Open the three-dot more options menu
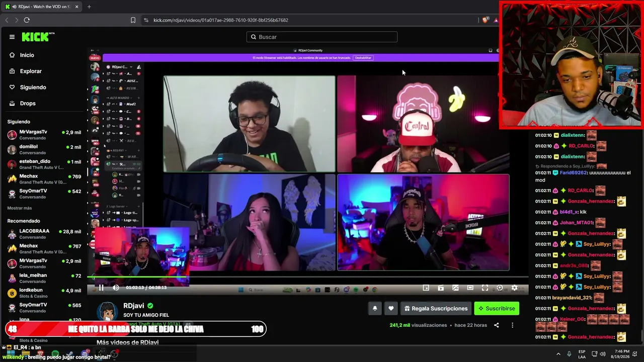644x362 pixels. pos(512,325)
